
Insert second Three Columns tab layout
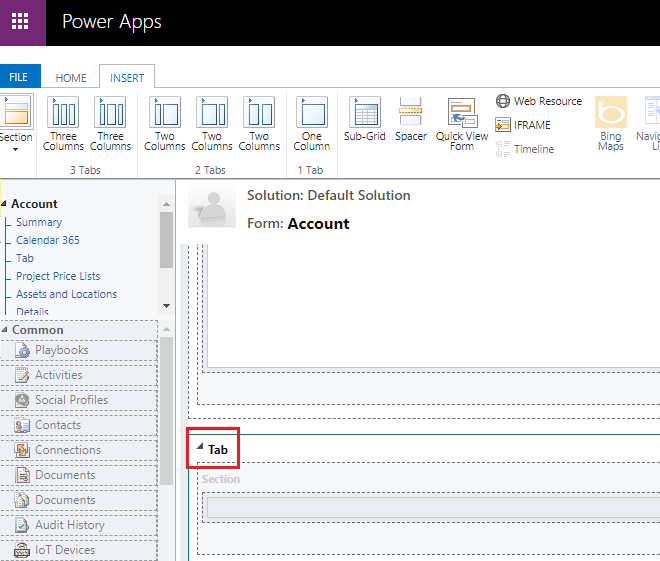[x=110, y=123]
